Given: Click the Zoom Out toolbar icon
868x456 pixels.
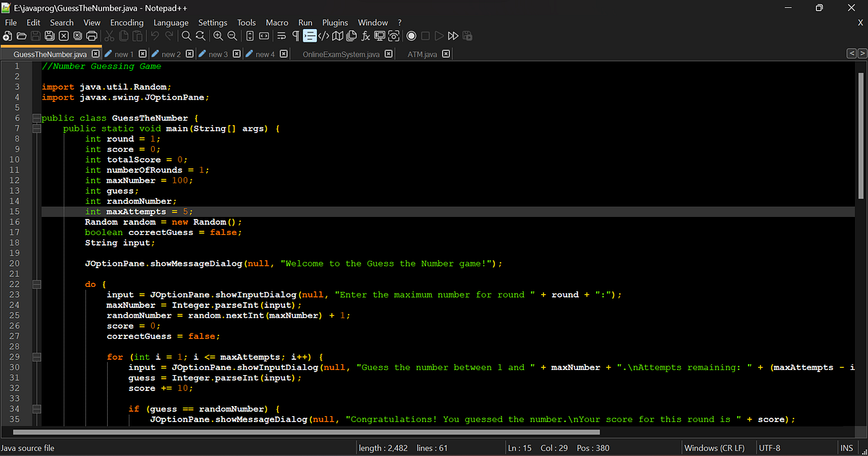Looking at the screenshot, I should (x=232, y=35).
